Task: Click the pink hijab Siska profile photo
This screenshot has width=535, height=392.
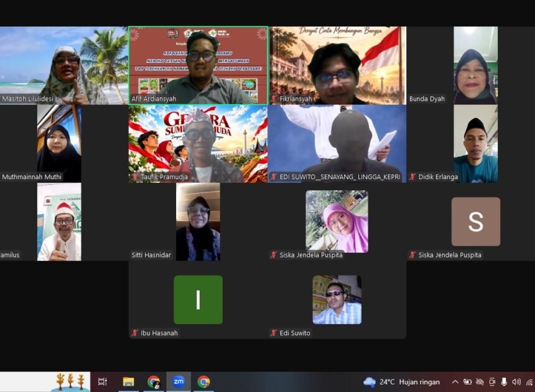Action: (x=337, y=222)
